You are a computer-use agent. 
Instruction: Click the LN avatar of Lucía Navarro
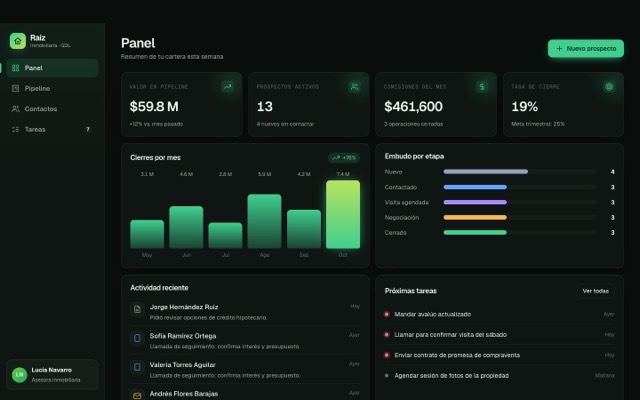(19, 375)
